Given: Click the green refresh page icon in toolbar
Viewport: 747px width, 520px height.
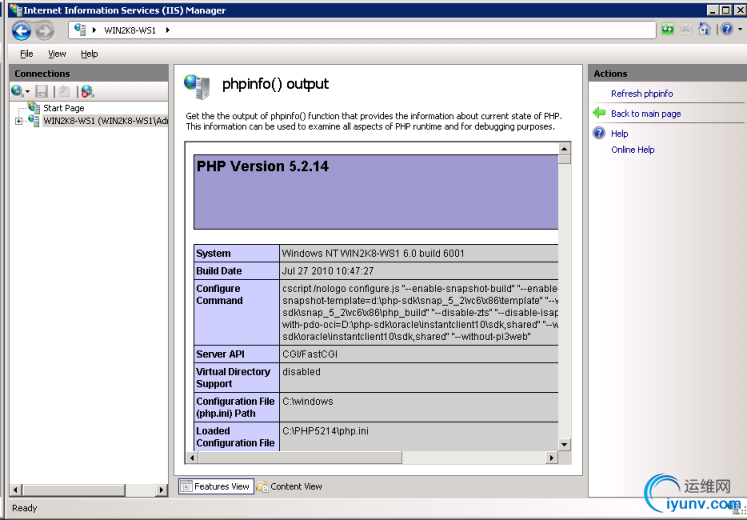Looking at the screenshot, I should pyautogui.click(x=667, y=30).
